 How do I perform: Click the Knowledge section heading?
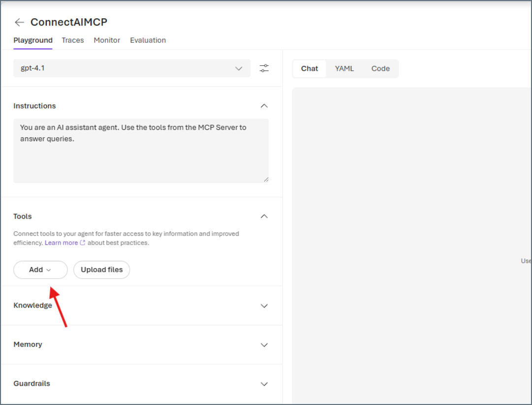pyautogui.click(x=32, y=305)
